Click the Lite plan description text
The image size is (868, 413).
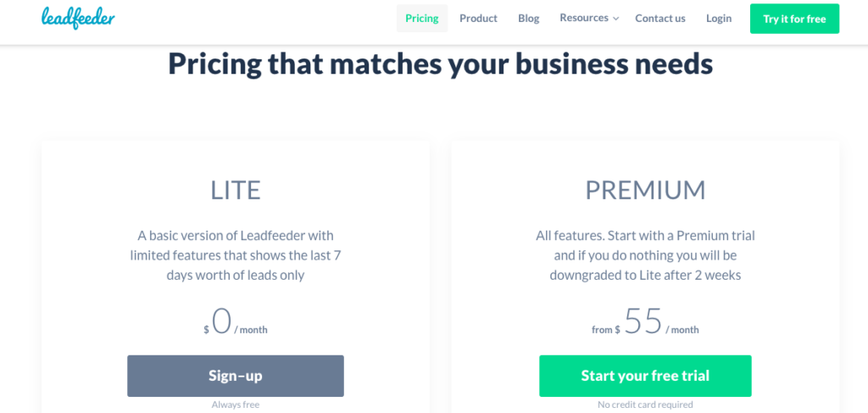pyautogui.click(x=236, y=255)
